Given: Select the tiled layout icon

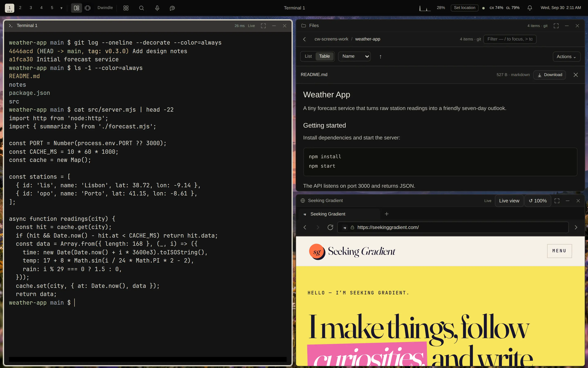Looking at the screenshot, I should pyautogui.click(x=77, y=8).
